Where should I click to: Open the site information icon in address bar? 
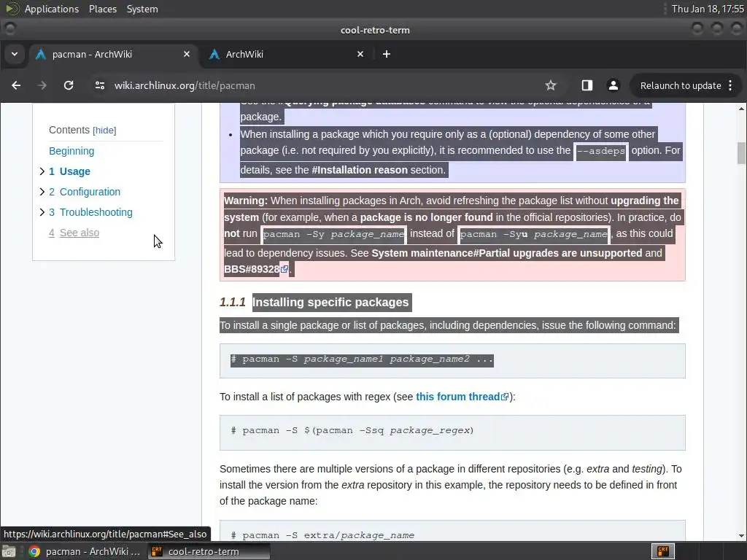pos(100,86)
